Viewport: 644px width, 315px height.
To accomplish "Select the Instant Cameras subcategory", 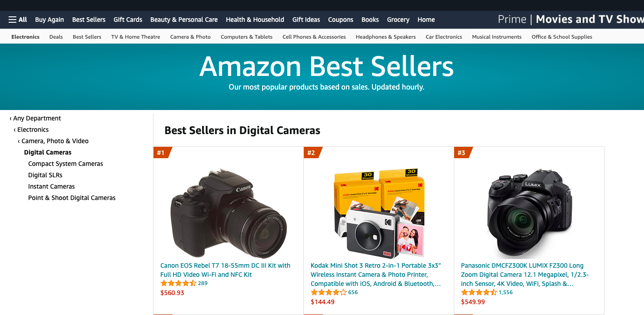I will (51, 186).
